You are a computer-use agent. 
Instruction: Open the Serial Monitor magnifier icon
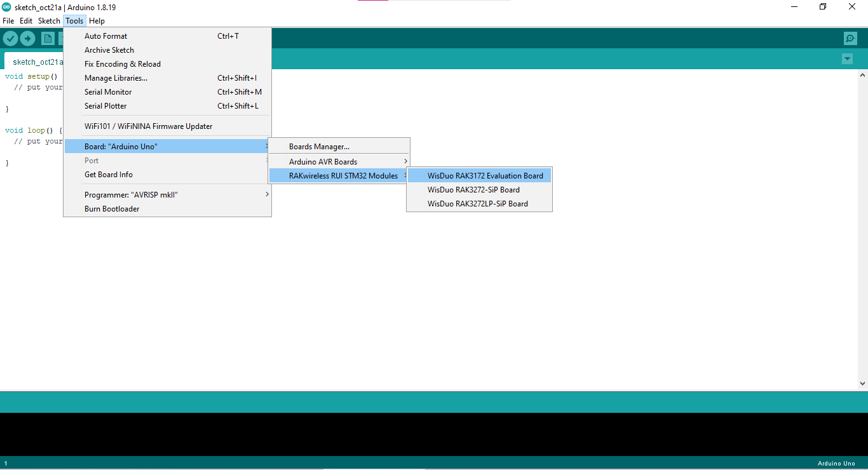tap(850, 39)
